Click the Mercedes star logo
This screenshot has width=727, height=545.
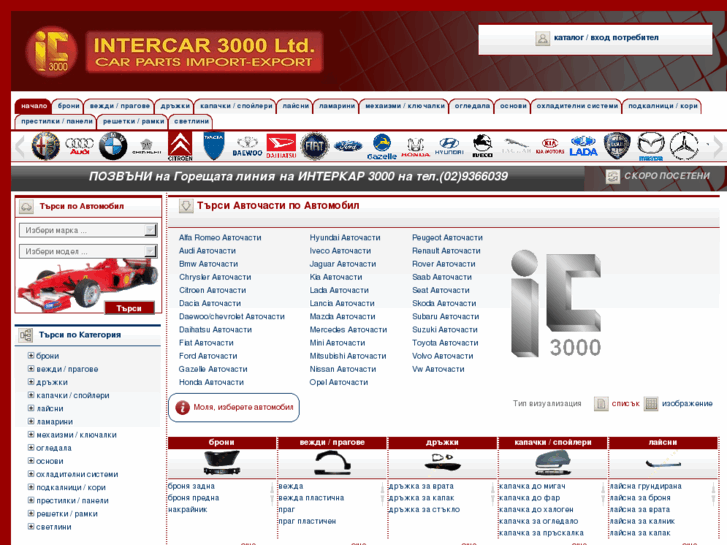[684, 146]
